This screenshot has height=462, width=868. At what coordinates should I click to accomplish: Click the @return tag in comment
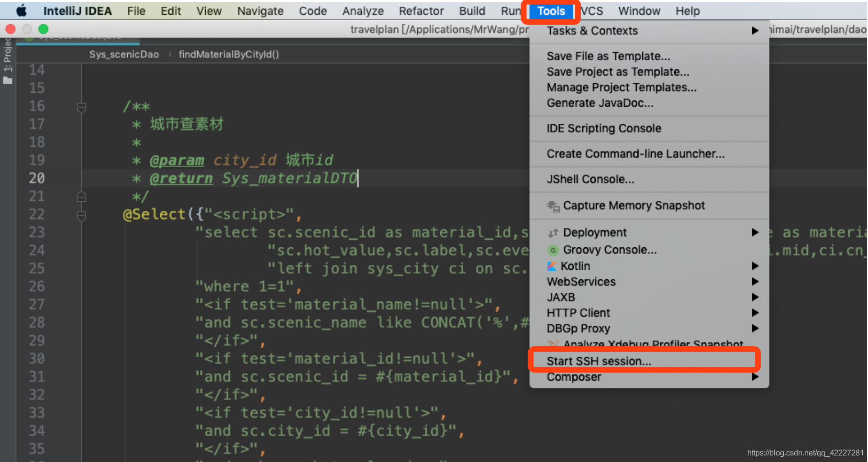click(x=181, y=178)
